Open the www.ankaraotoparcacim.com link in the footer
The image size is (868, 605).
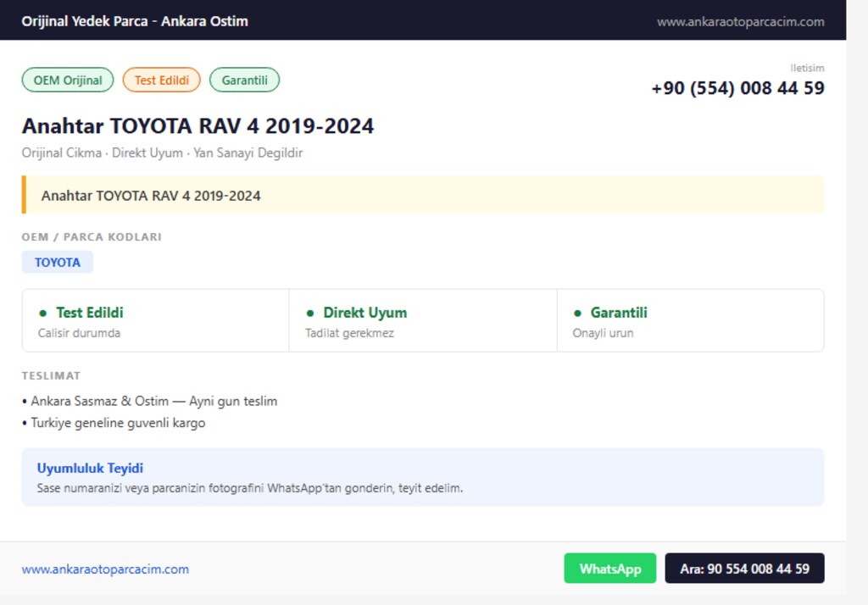(105, 569)
